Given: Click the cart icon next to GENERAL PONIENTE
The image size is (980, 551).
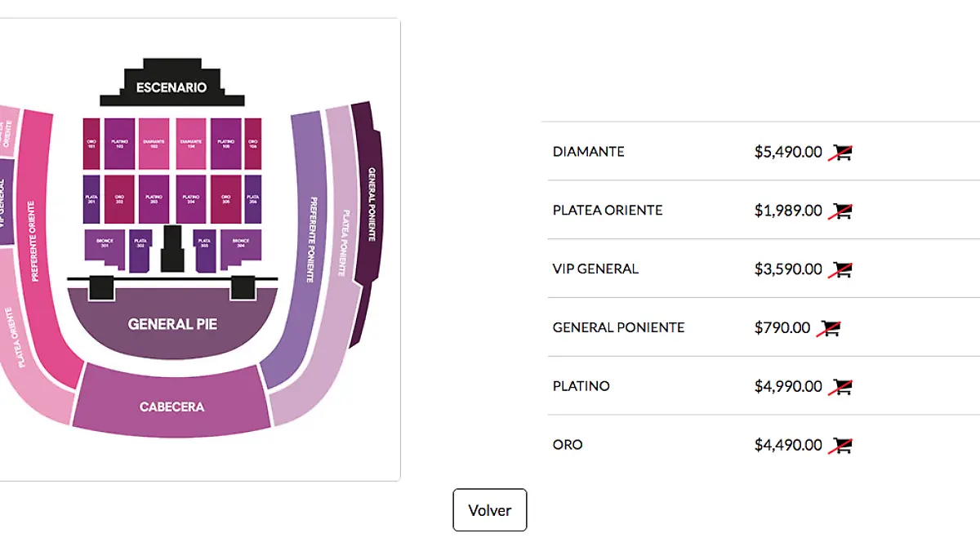Looking at the screenshot, I should pos(829,328).
